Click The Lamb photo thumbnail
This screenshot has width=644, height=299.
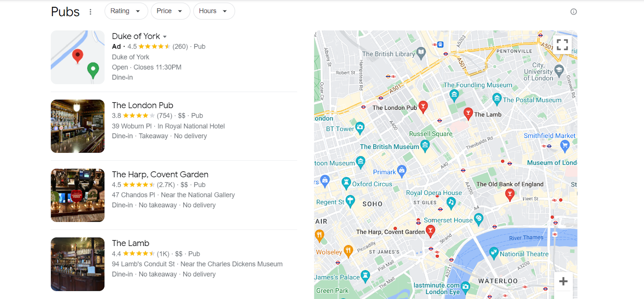click(78, 264)
